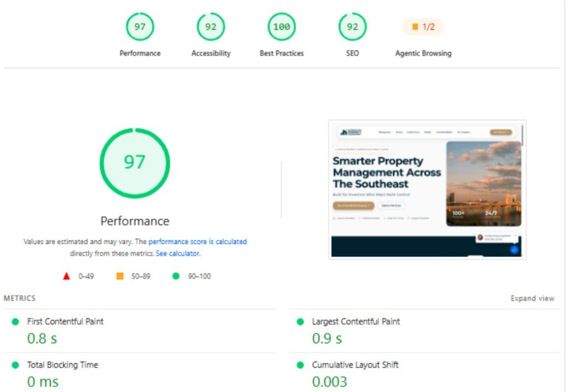This screenshot has width=566, height=392.
Task: Select the Performance label under the top gauges
Action: click(140, 53)
